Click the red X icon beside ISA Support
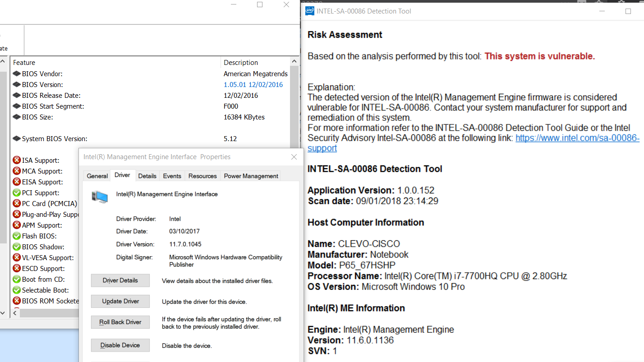The height and width of the screenshot is (362, 644). click(x=17, y=160)
